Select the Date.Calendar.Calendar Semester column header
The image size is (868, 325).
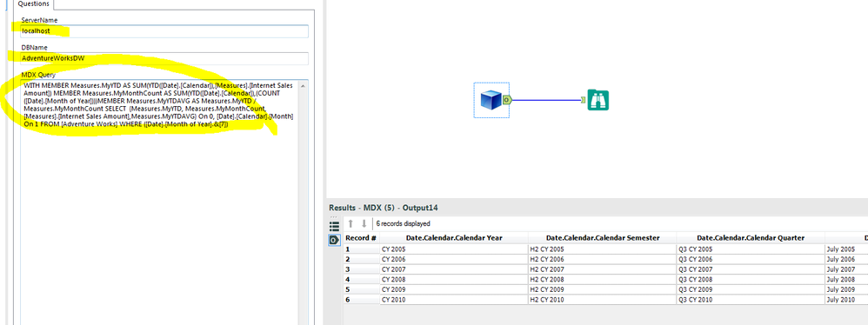point(602,238)
